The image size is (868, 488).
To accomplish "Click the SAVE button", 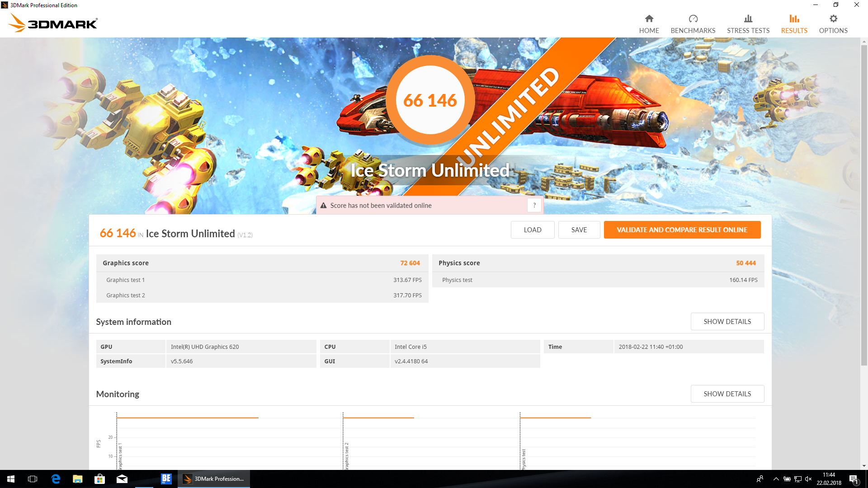I will point(579,230).
